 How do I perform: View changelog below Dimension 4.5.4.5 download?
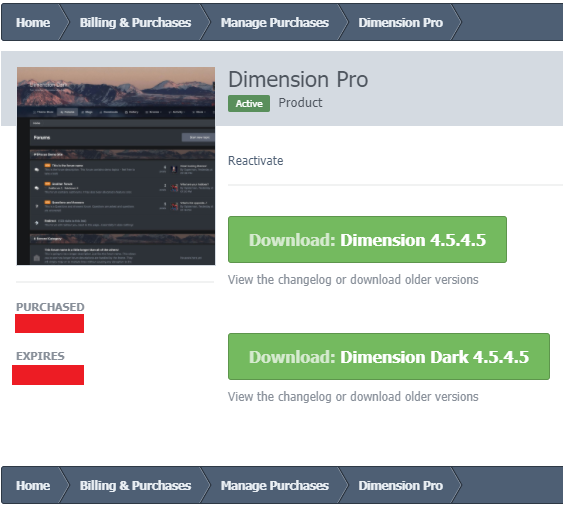click(x=353, y=279)
